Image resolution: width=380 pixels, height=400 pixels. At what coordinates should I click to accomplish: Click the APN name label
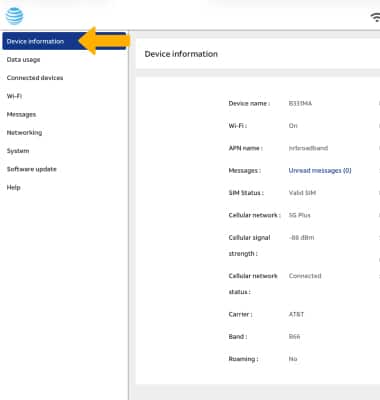point(245,148)
